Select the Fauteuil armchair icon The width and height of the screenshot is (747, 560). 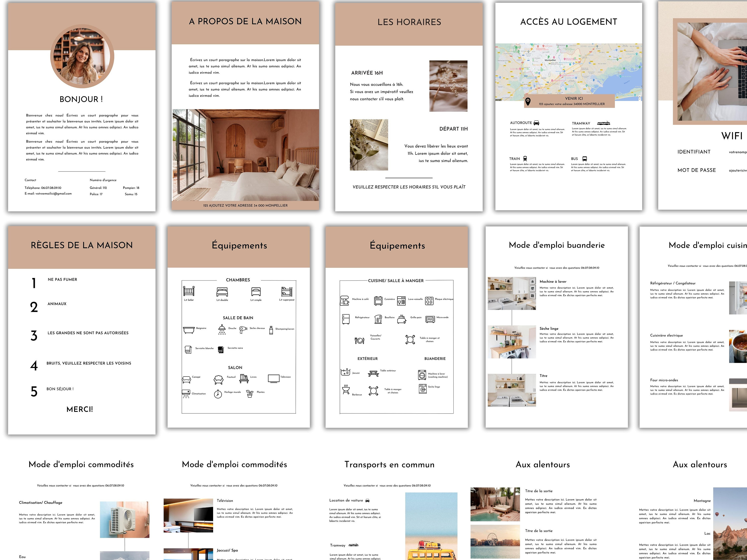pyautogui.click(x=218, y=380)
